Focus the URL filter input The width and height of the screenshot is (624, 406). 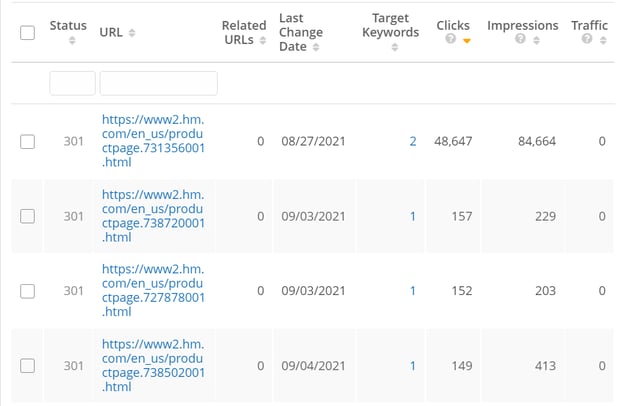pyautogui.click(x=158, y=83)
